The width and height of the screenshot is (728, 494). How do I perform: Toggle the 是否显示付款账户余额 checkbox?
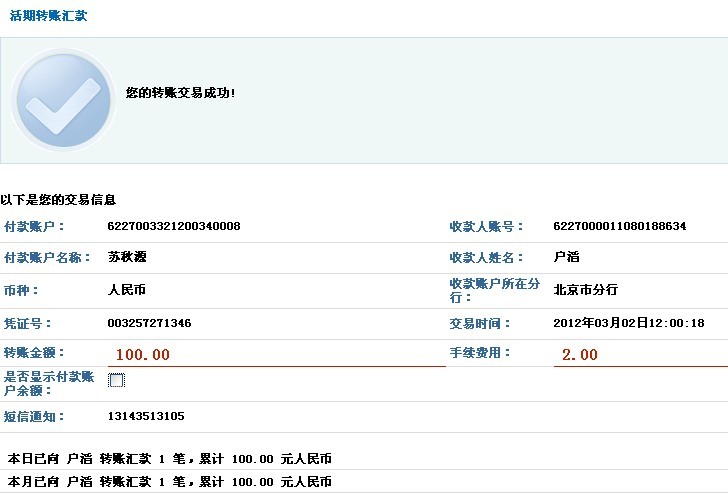(116, 380)
